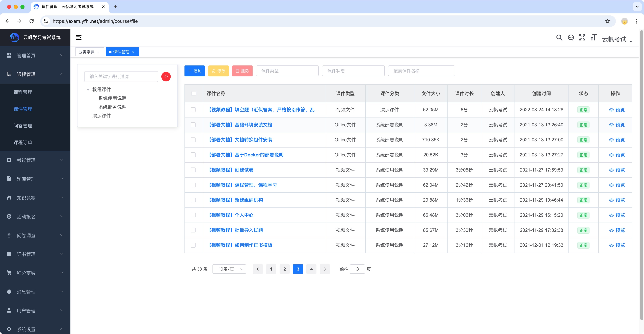Bookmark this page with the star icon

pos(608,21)
